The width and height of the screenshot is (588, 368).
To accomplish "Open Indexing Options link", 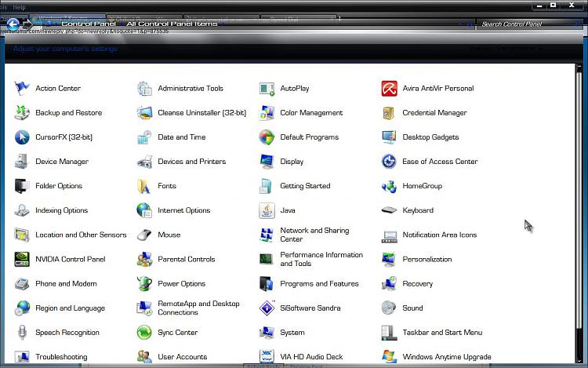I will coord(61,210).
